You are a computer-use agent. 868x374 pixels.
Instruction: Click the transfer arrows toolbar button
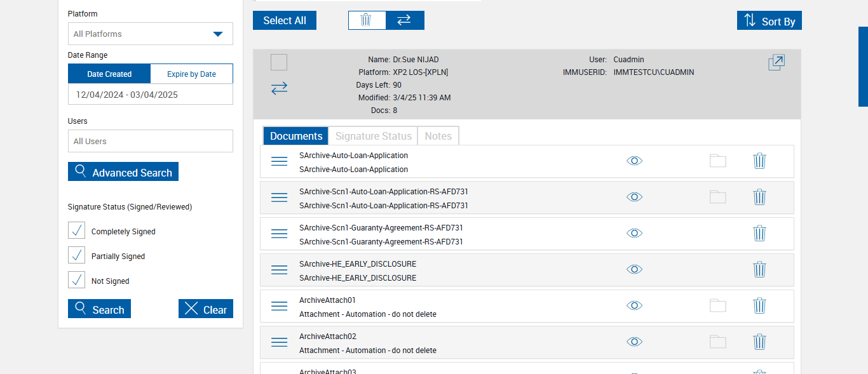pos(405,20)
